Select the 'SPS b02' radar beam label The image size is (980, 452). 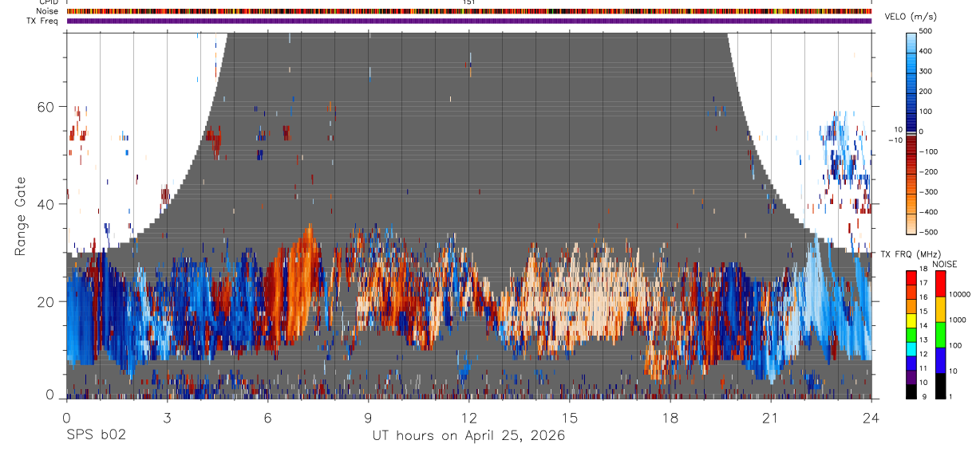[96, 435]
